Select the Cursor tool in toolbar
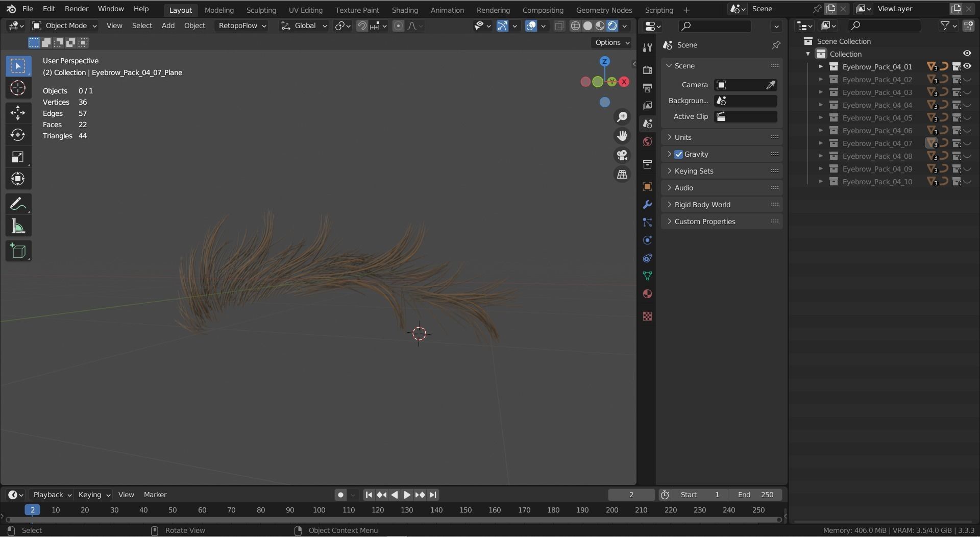This screenshot has height=537, width=980. (x=18, y=88)
